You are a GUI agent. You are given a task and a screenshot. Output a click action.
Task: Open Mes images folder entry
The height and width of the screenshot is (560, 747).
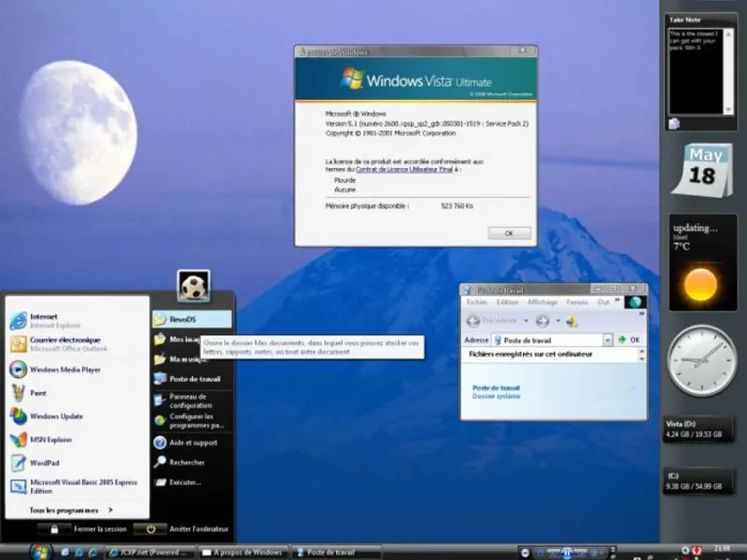click(x=176, y=339)
